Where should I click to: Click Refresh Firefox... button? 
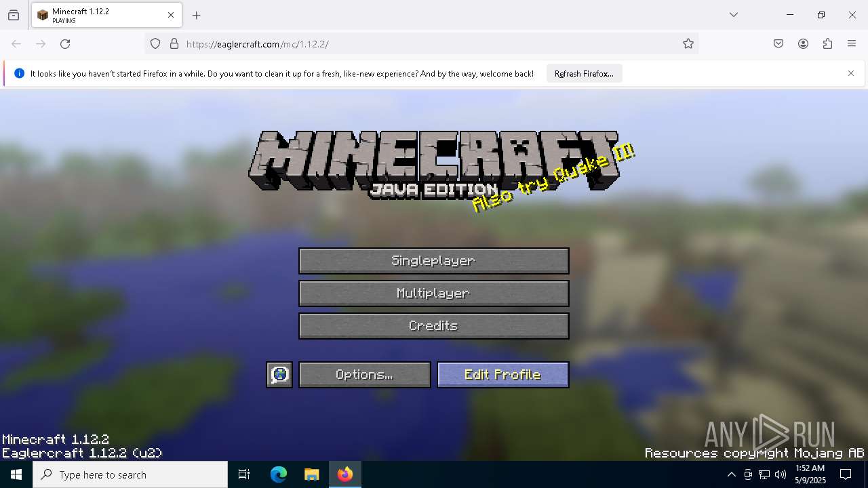click(584, 74)
